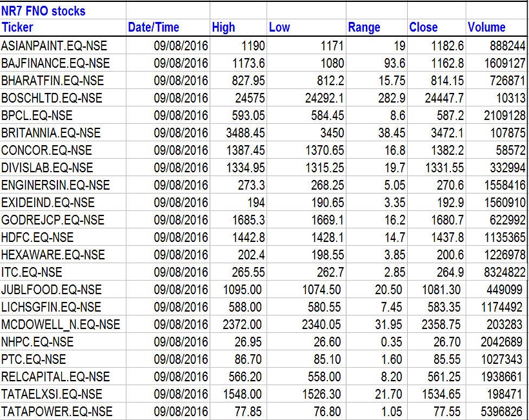Click the Close column header

[423, 28]
